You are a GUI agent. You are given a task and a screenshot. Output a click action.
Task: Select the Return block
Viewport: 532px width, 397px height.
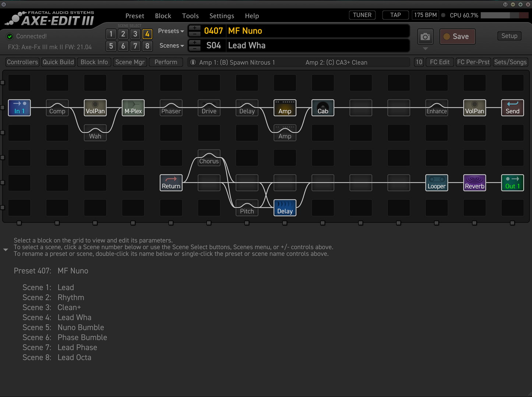click(171, 183)
